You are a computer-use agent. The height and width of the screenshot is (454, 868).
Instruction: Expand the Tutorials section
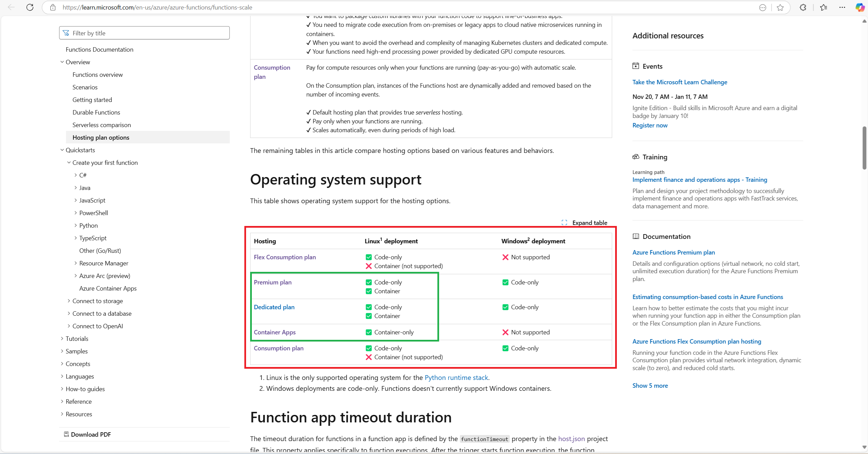pyautogui.click(x=62, y=338)
